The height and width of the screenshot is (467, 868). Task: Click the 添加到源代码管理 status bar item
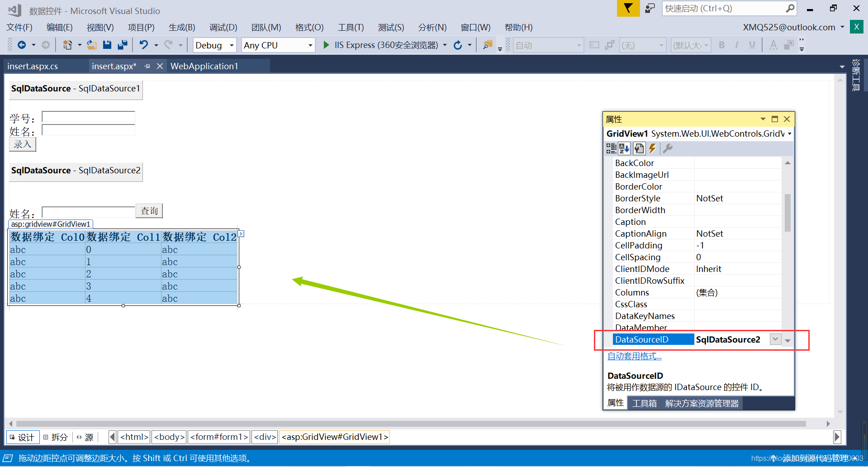click(x=816, y=458)
